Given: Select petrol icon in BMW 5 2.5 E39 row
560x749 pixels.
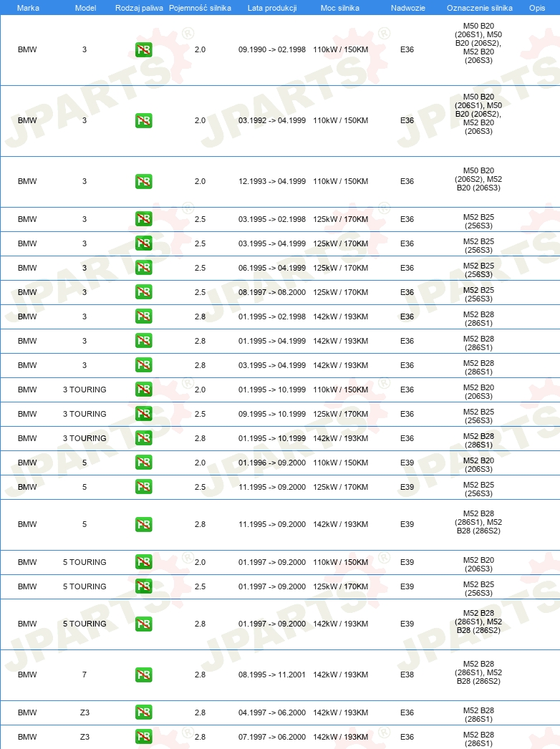Looking at the screenshot, I should click(x=144, y=487).
